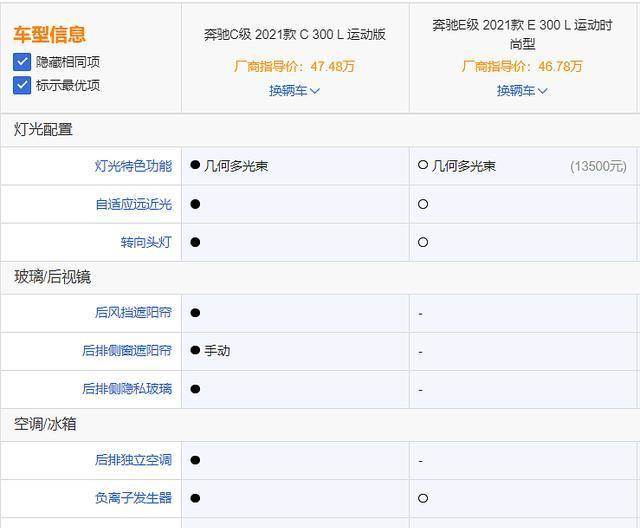The height and width of the screenshot is (528, 640).
Task: Click the dash in 后风挡遮阳帘 E级 cell
Action: coord(420,314)
